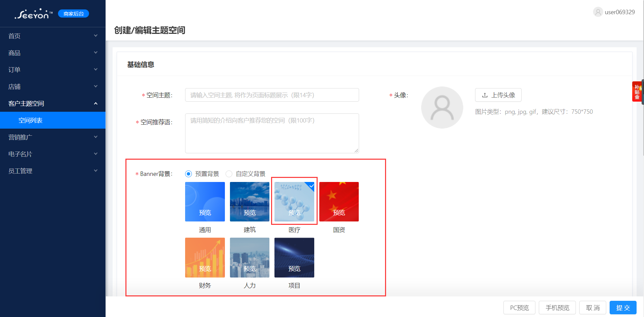Select the 空间列表 submenu item
Viewport: 644px width, 317px height.
point(53,120)
